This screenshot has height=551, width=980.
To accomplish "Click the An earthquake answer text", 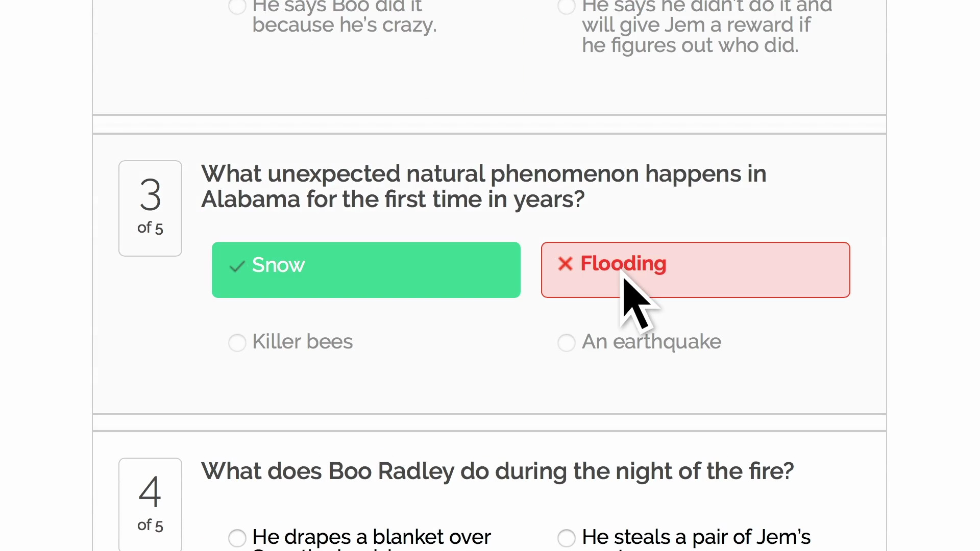I will (x=651, y=342).
